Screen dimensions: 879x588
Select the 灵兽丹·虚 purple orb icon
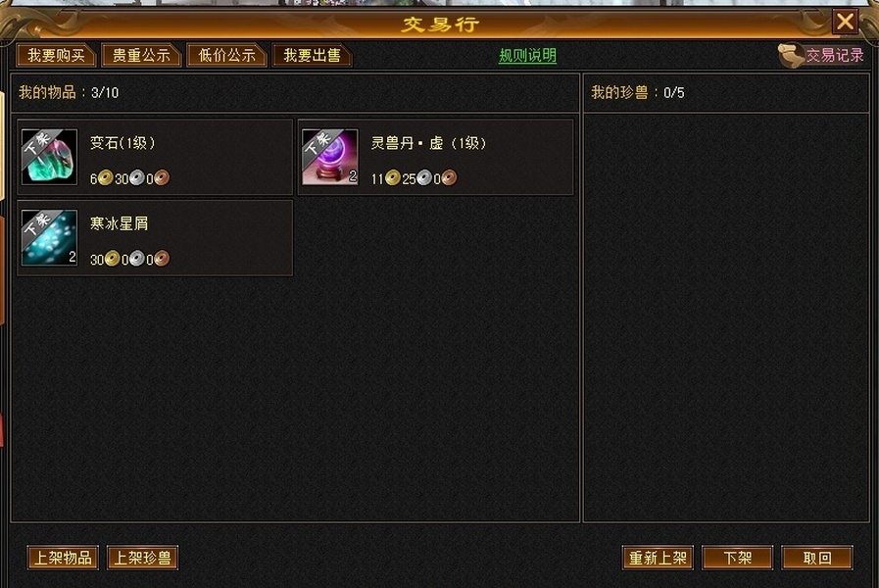tap(330, 157)
